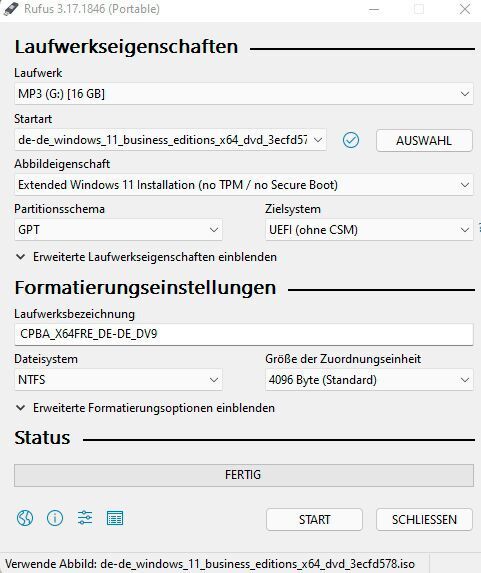The image size is (481, 573).
Task: Click the Laufwerkseigenschaften heading
Action: 126,47
